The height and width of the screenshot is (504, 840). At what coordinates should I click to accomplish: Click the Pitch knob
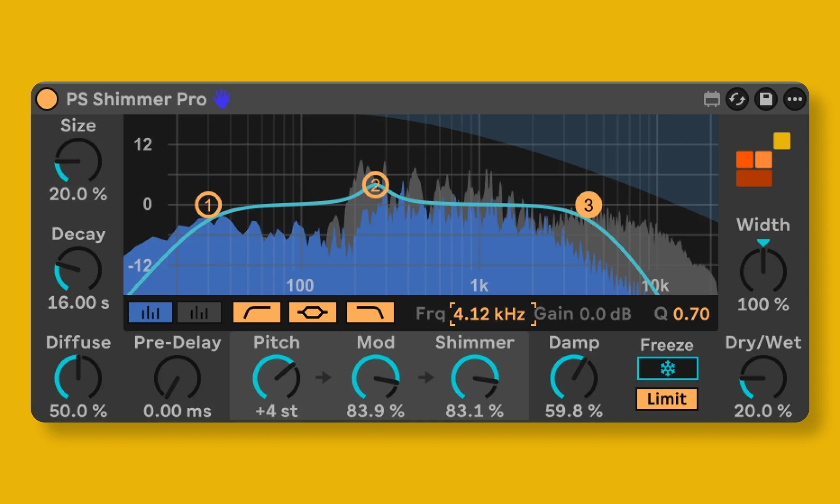click(276, 378)
